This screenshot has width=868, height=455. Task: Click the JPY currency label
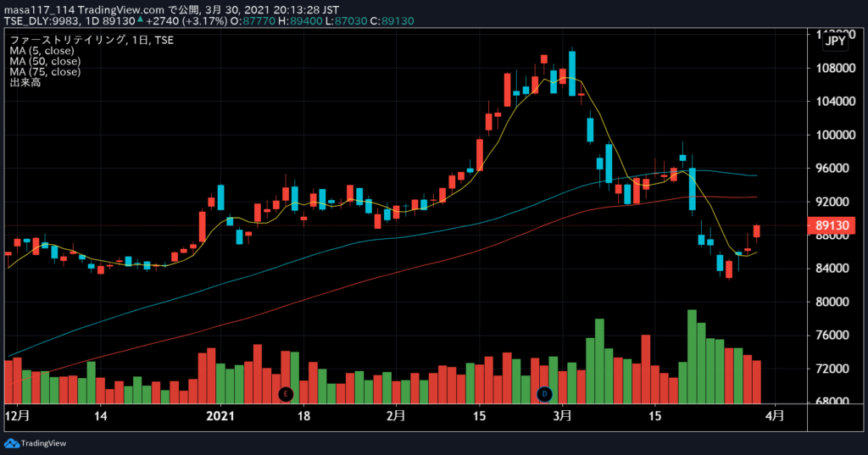point(835,41)
